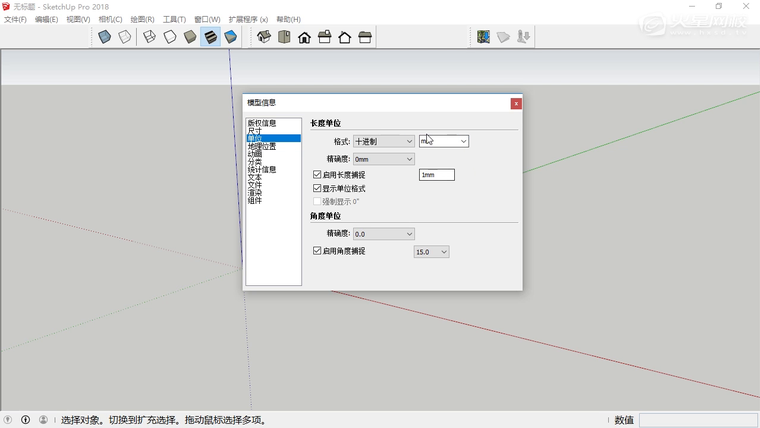Select 地理位置 in the model info list

(262, 146)
